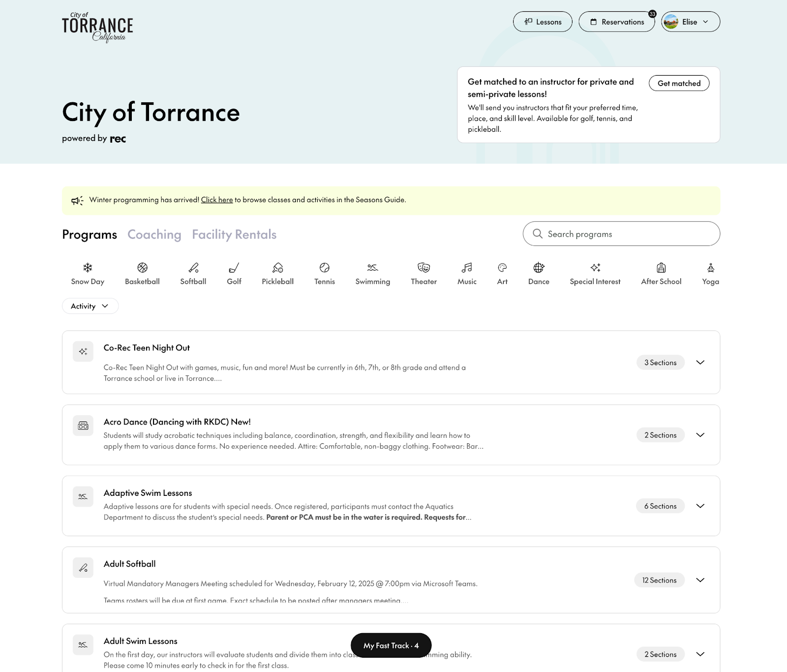Viewport: 787px width, 672px height.
Task: Open the Co-Rec Teen Night Out title
Action: coord(147,348)
